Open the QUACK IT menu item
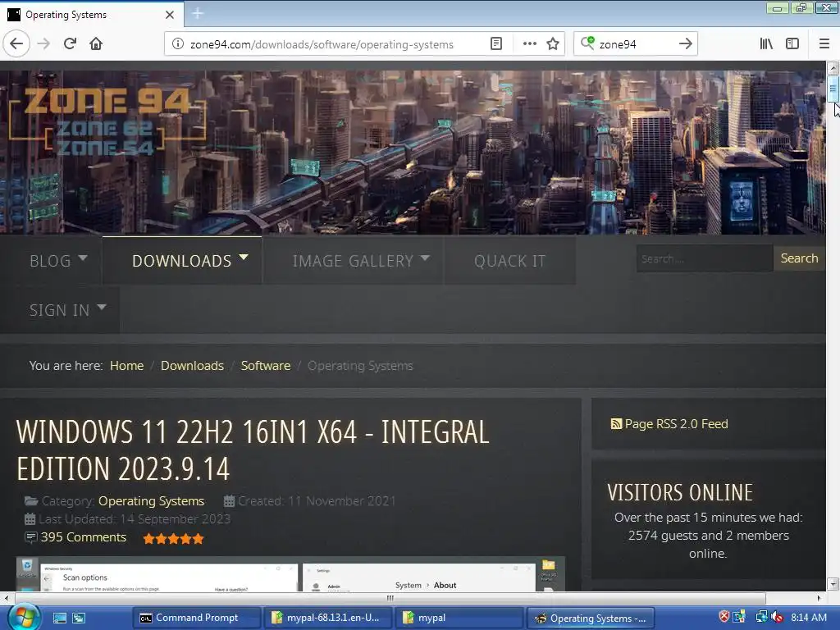Image resolution: width=840 pixels, height=630 pixels. [x=509, y=260]
